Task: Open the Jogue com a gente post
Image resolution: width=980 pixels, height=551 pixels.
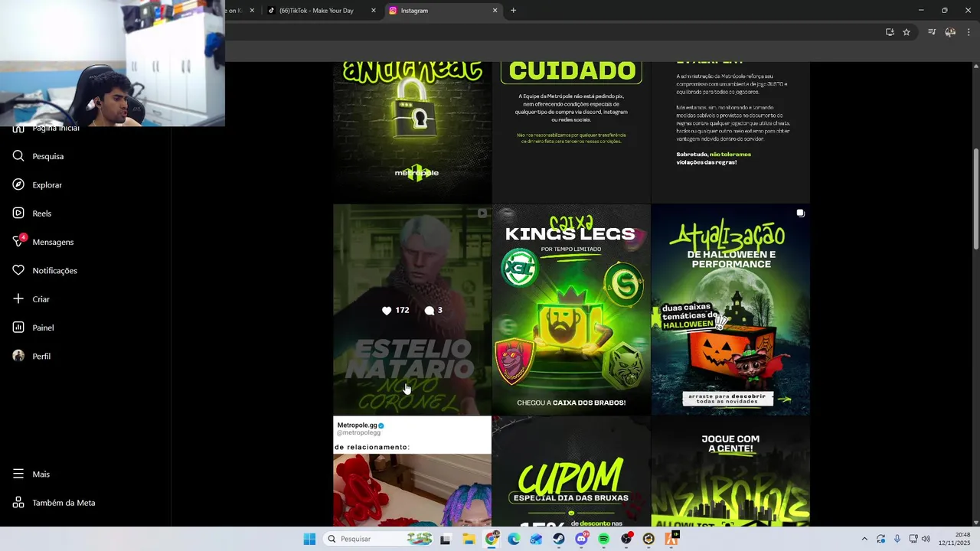Action: (730, 471)
